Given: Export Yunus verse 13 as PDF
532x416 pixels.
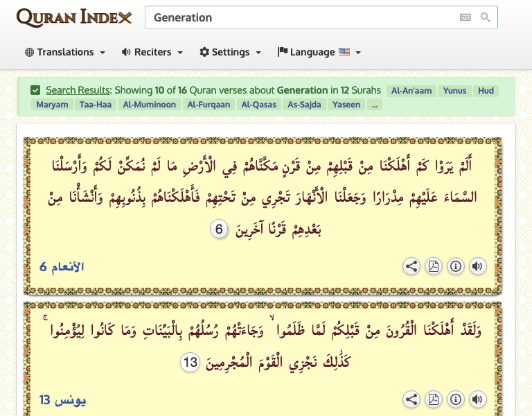Looking at the screenshot, I should tap(433, 399).
